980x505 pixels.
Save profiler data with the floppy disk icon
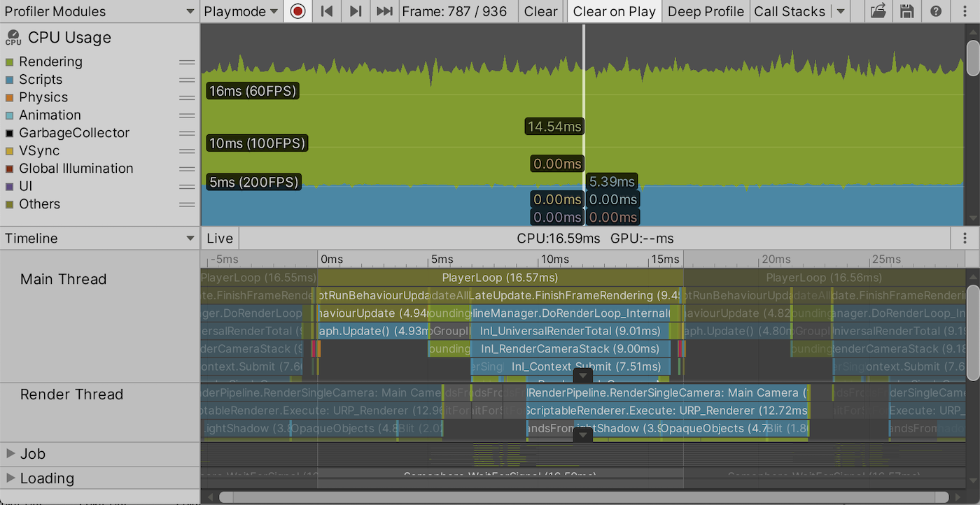point(906,11)
